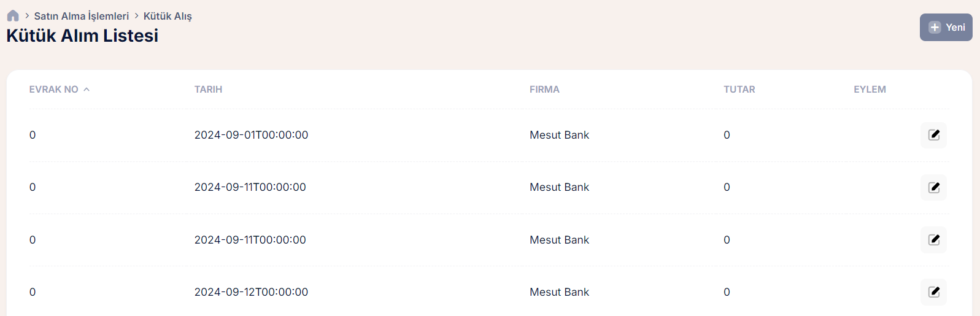Click the Yeni button to add a record

pyautogui.click(x=946, y=28)
